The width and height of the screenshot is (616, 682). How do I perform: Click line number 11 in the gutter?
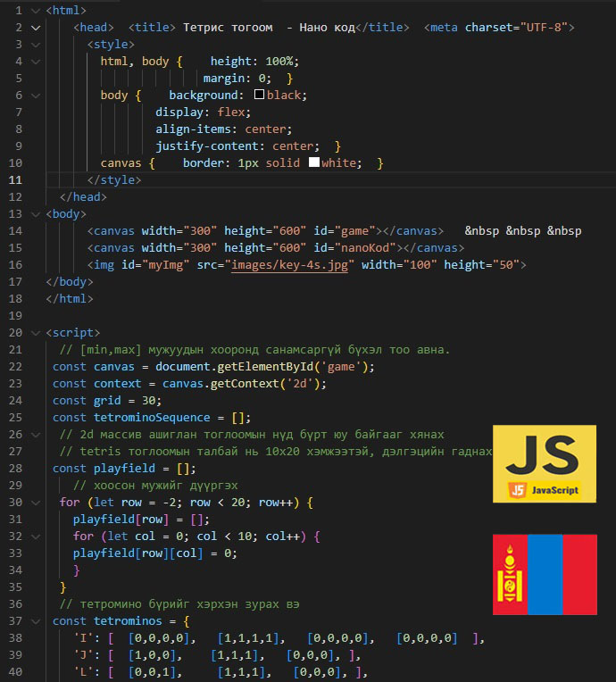click(x=14, y=180)
